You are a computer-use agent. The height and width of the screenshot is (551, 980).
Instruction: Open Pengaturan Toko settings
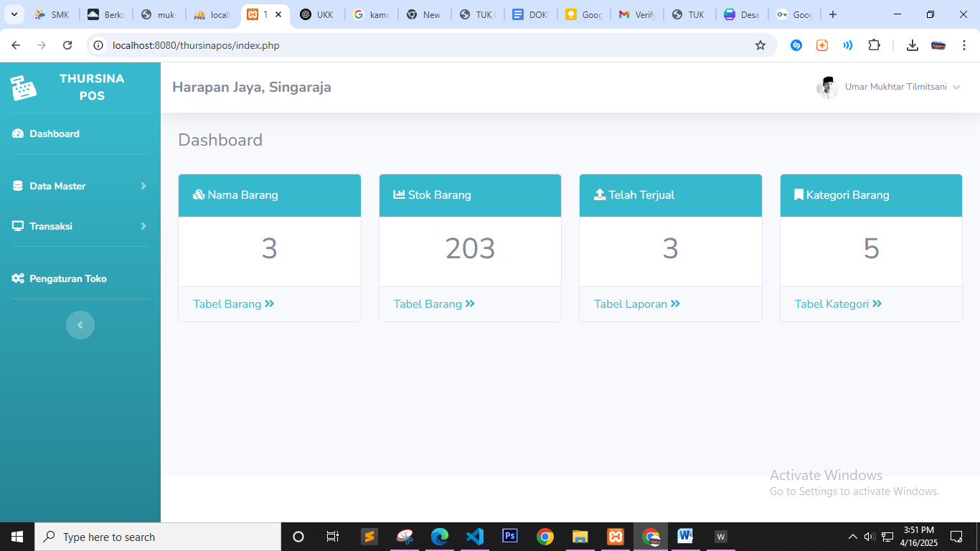[x=67, y=278]
